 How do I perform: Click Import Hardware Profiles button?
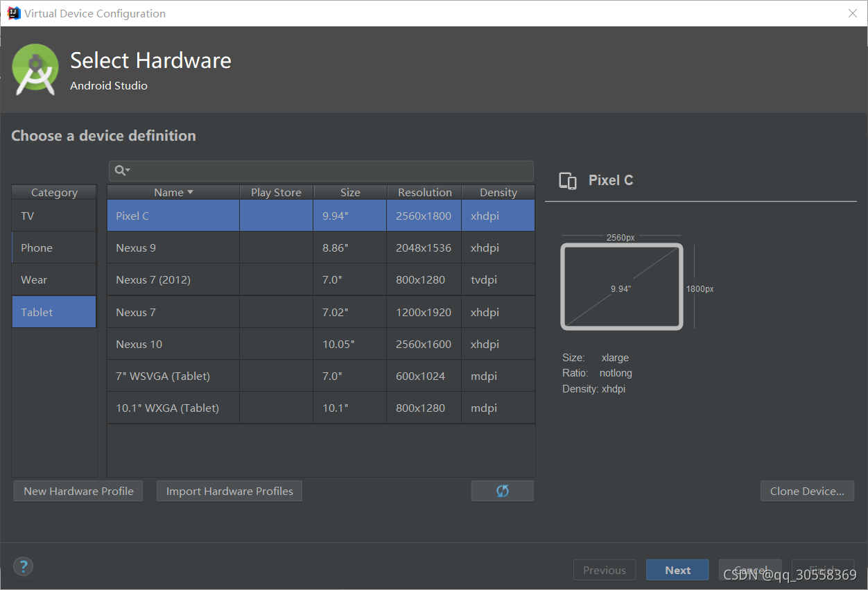pos(229,491)
